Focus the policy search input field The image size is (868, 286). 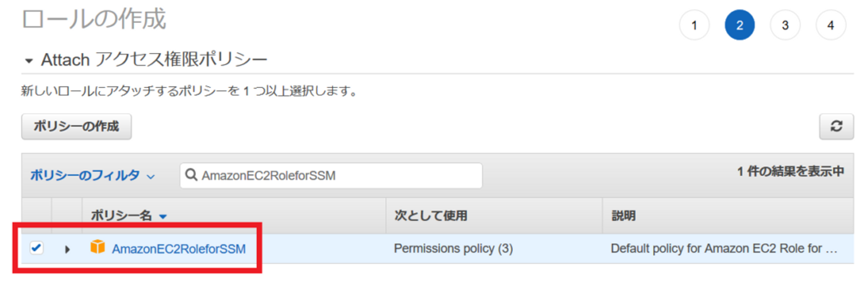[338, 175]
